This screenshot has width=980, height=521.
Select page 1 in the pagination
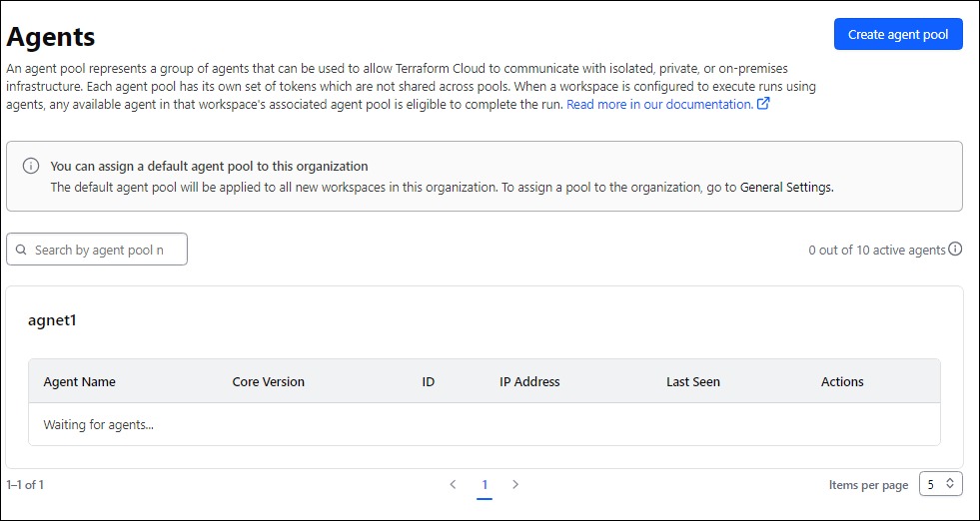[x=485, y=485]
